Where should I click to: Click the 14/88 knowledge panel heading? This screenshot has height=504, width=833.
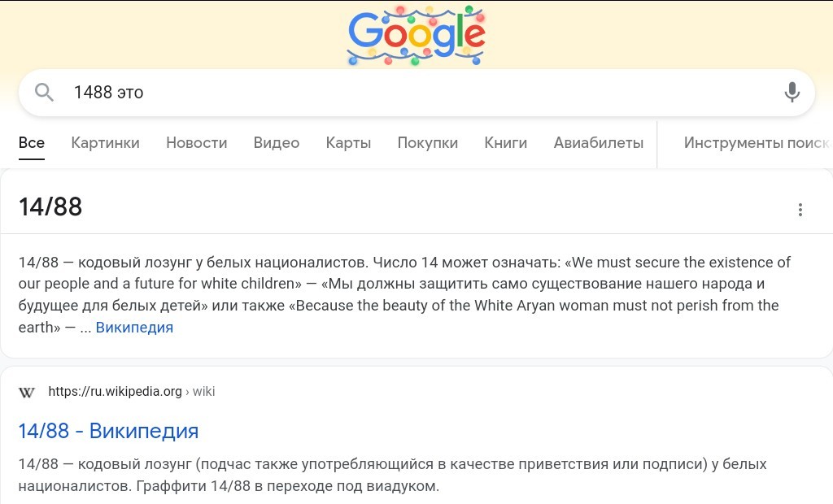pyautogui.click(x=50, y=206)
